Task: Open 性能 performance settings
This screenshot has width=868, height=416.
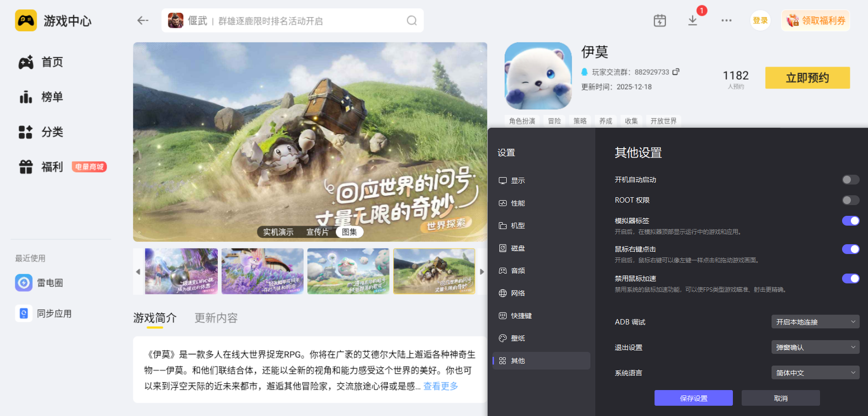Action: point(541,203)
